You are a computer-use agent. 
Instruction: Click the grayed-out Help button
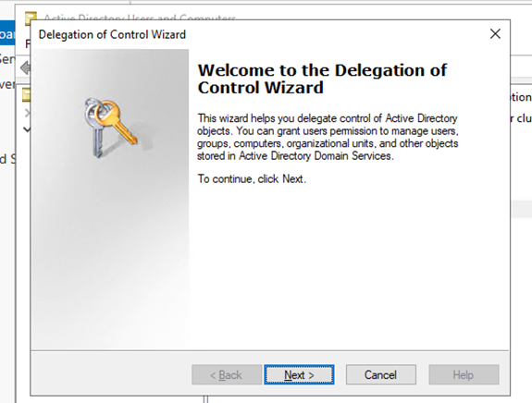tap(464, 374)
